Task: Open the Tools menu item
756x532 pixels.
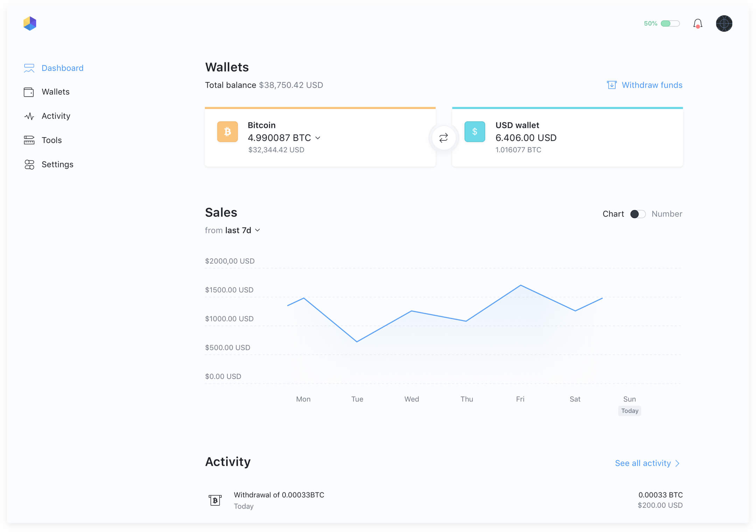Action: (52, 140)
